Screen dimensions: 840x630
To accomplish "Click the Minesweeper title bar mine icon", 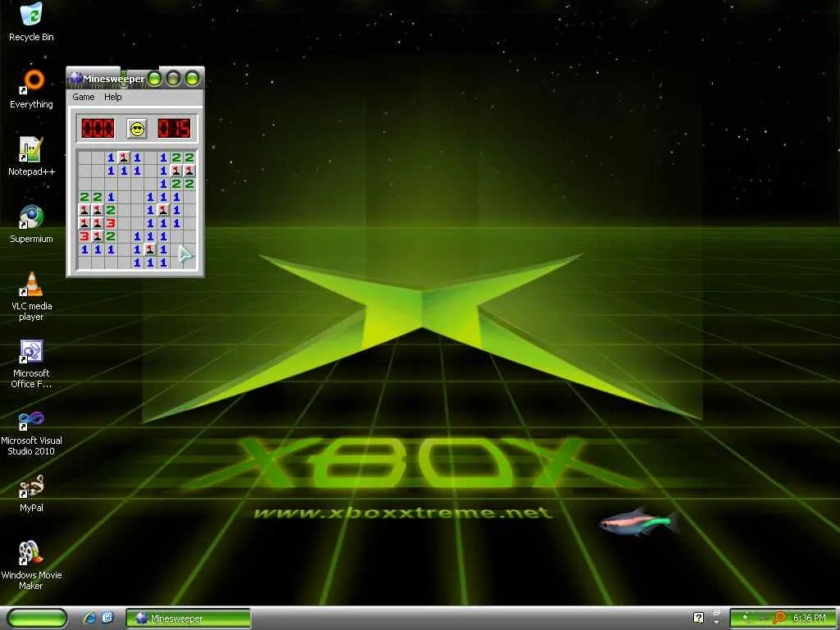I will tap(75, 79).
